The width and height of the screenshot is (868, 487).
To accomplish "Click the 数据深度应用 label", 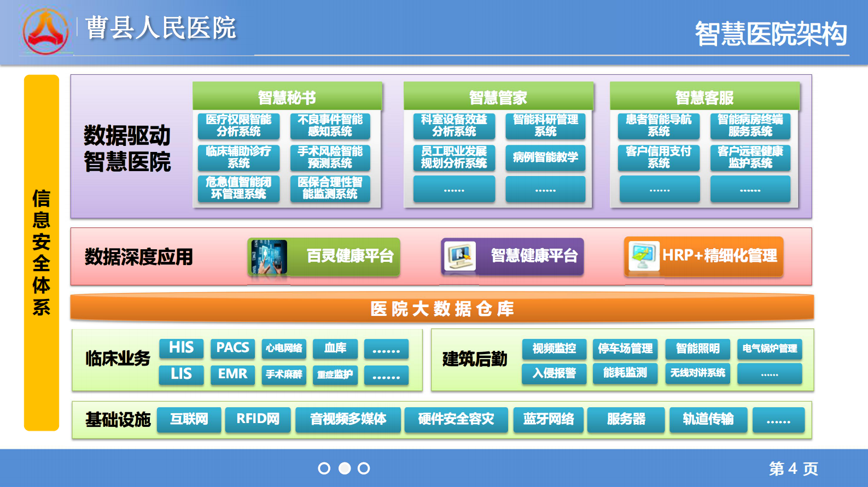I will tap(139, 257).
